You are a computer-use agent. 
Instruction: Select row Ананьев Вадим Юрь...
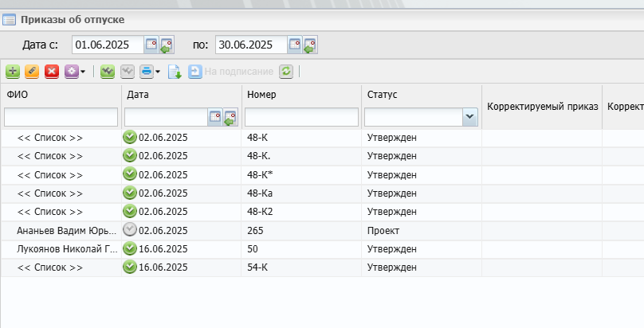[x=66, y=230]
